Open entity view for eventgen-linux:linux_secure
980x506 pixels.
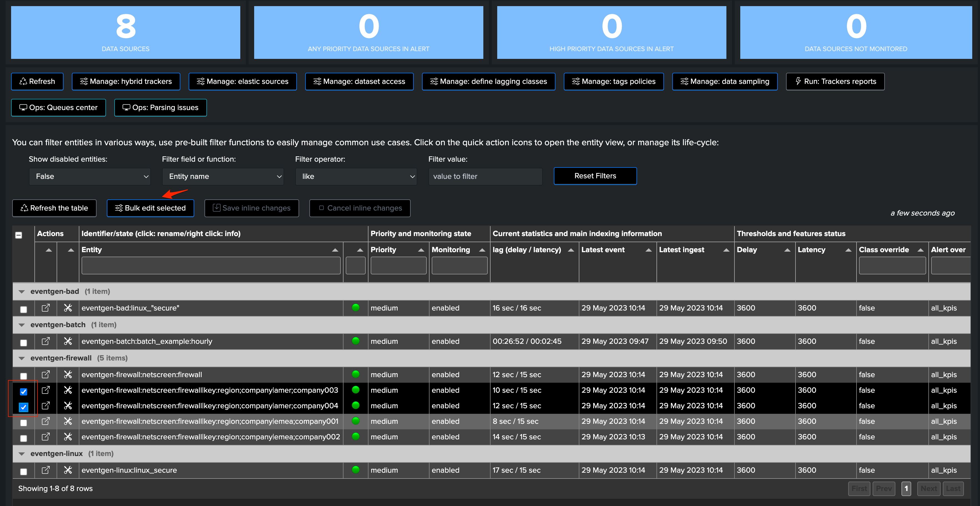(x=46, y=470)
